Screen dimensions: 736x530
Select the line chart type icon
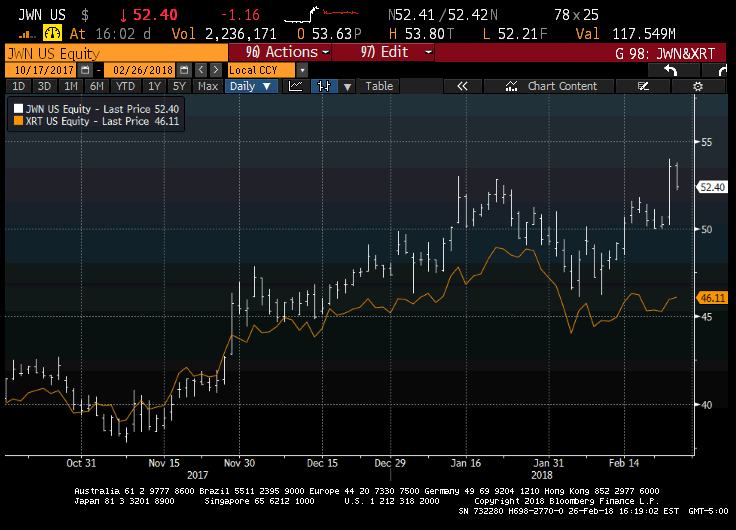point(295,86)
